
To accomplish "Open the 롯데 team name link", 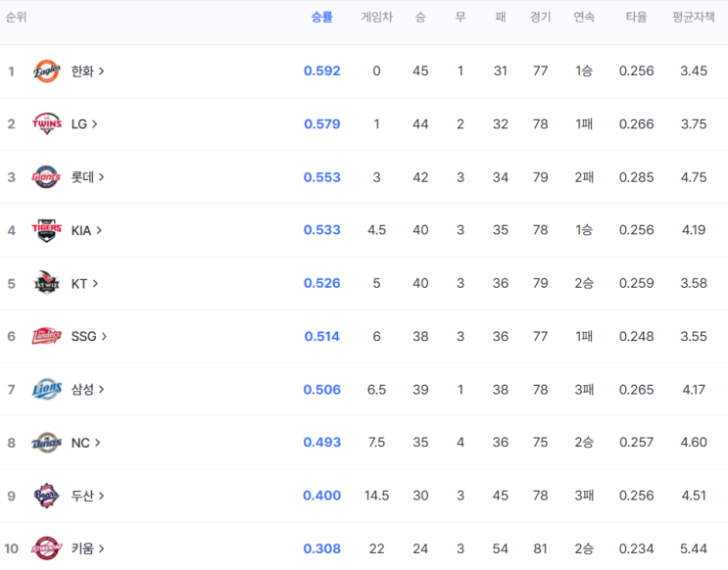I will (82, 177).
